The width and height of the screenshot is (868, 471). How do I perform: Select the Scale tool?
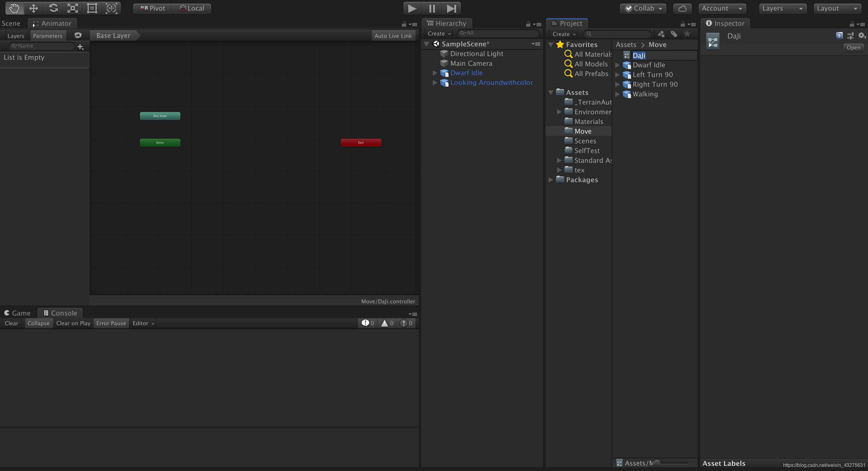[x=72, y=8]
